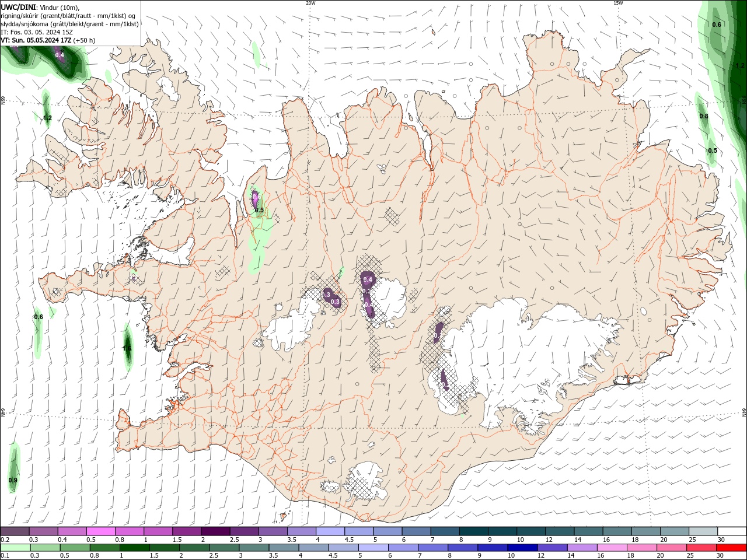Screen dimensions: 747x560
Task: Click the 0.6 value off the west coast
Action: pos(39,317)
